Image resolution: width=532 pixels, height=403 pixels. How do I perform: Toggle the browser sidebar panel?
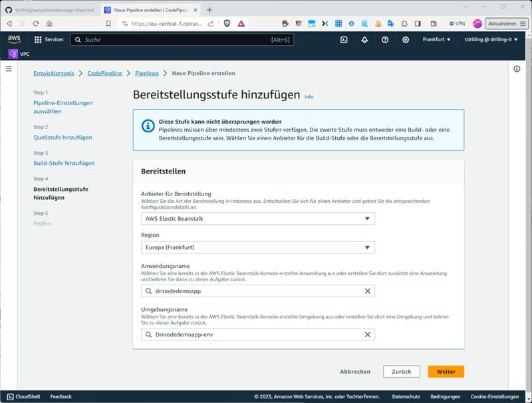[x=418, y=23]
